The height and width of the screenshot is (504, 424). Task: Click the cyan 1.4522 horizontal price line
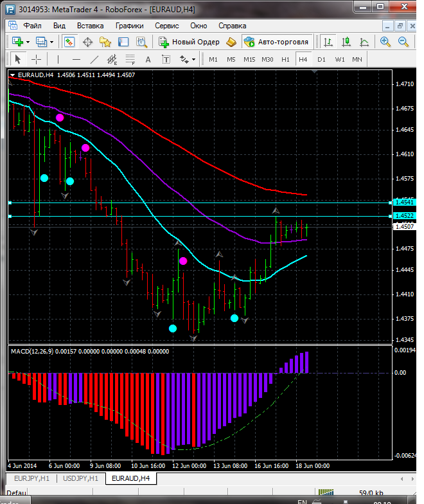tap(193, 216)
